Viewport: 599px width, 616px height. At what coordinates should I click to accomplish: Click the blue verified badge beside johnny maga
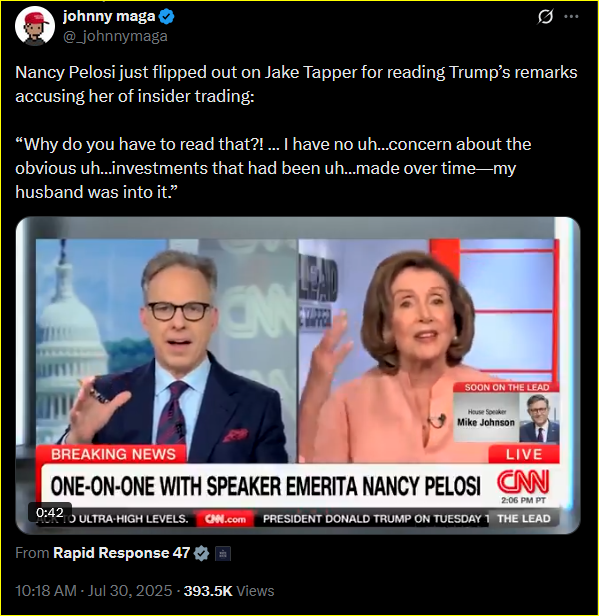[x=167, y=17]
